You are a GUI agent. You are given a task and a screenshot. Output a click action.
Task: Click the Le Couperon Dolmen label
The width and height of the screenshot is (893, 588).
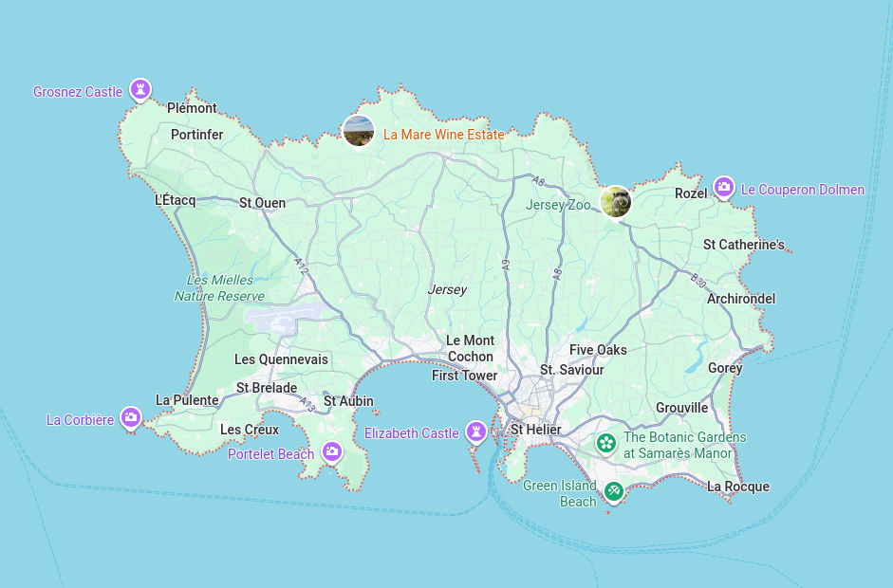pyautogui.click(x=803, y=190)
